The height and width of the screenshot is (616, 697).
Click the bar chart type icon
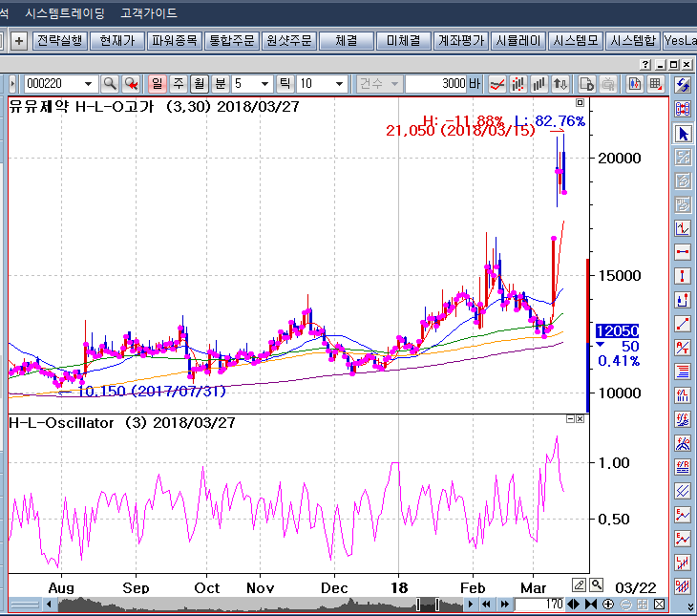pyautogui.click(x=539, y=84)
